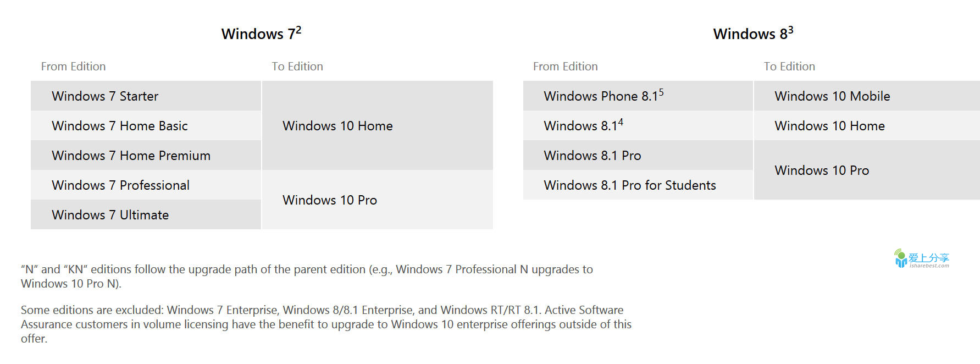Click the Windows 7 Professional cell
Image resolution: width=980 pixels, height=364 pixels.
pos(146,185)
